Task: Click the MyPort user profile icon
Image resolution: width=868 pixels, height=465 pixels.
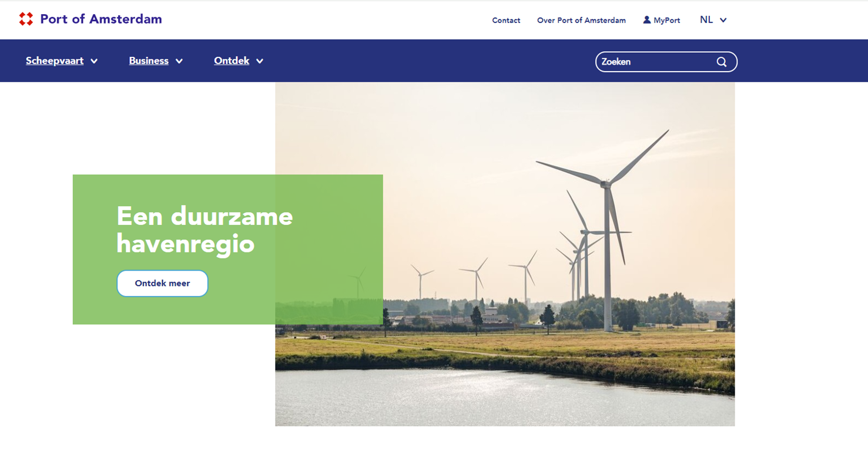Action: (x=647, y=20)
